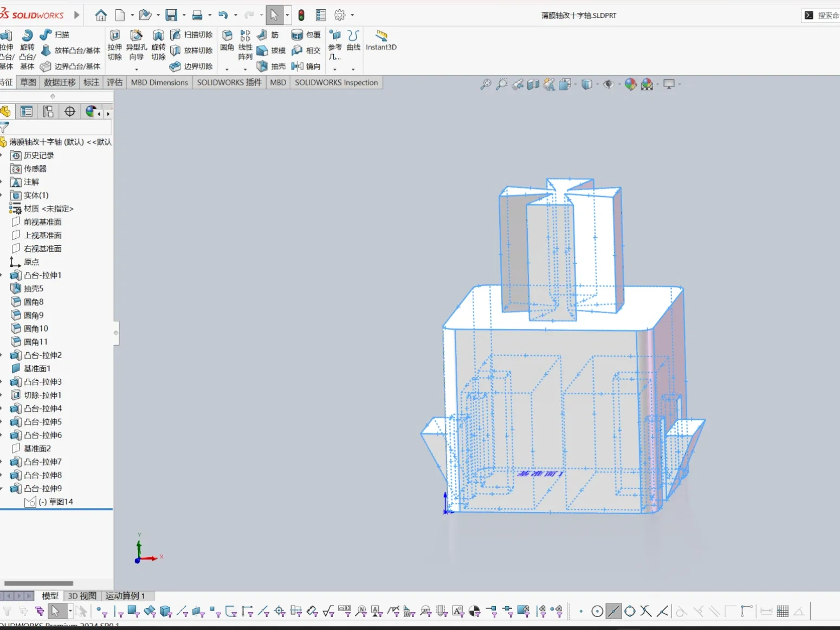Open the ConfigurationManager tab icon
This screenshot has width=840, height=630.
point(48,112)
